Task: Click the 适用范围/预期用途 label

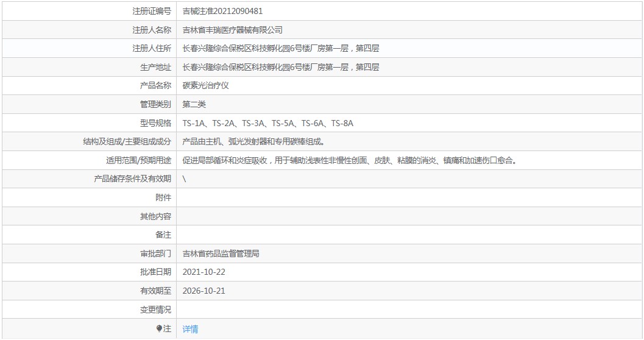Action: (138, 161)
